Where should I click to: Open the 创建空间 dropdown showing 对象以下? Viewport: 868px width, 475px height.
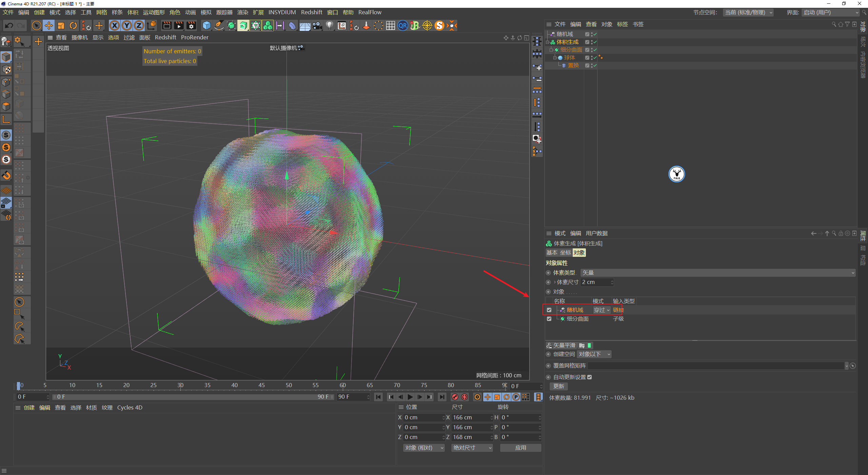click(x=594, y=354)
